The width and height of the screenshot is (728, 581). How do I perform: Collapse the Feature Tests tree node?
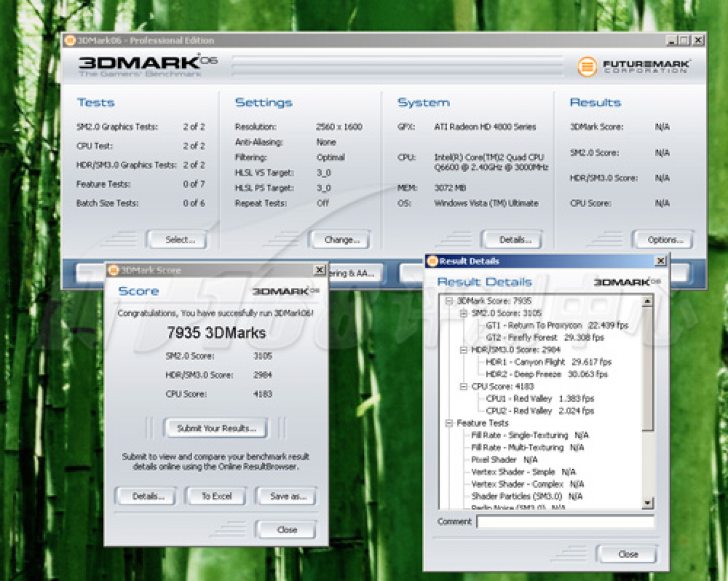(449, 423)
